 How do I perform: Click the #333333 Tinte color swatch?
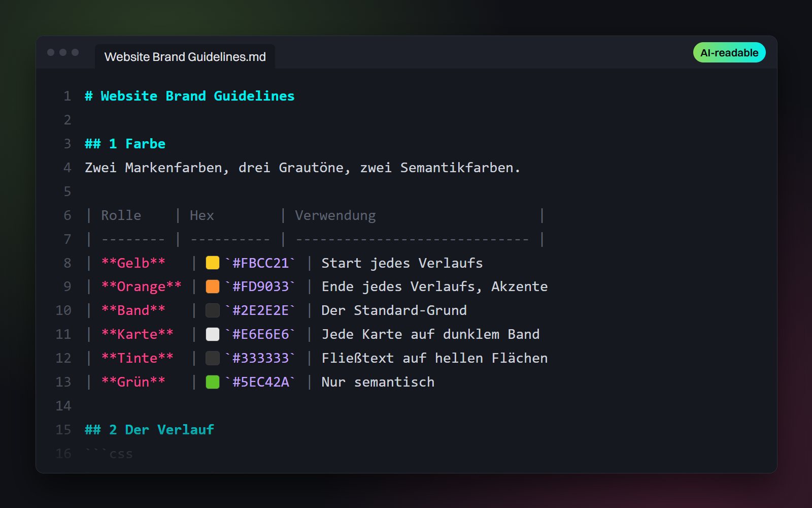click(x=213, y=358)
